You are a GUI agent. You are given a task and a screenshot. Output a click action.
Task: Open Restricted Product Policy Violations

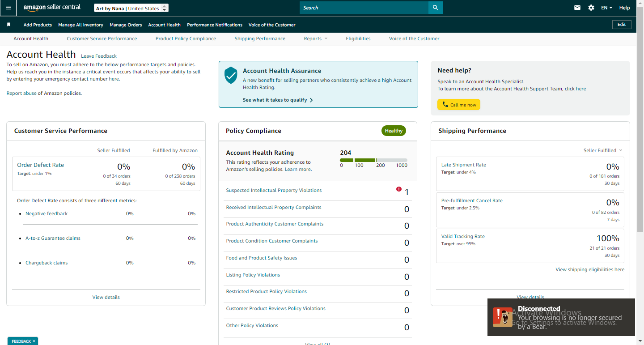click(267, 291)
